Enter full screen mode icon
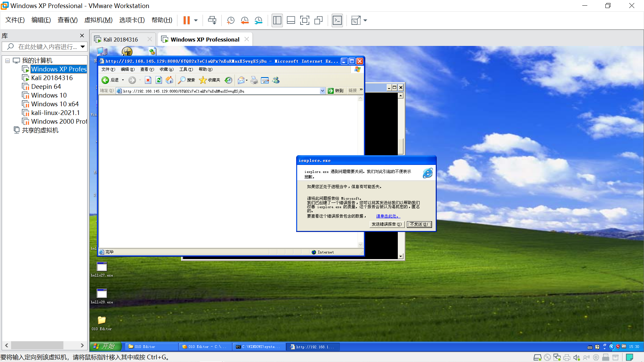 305,20
